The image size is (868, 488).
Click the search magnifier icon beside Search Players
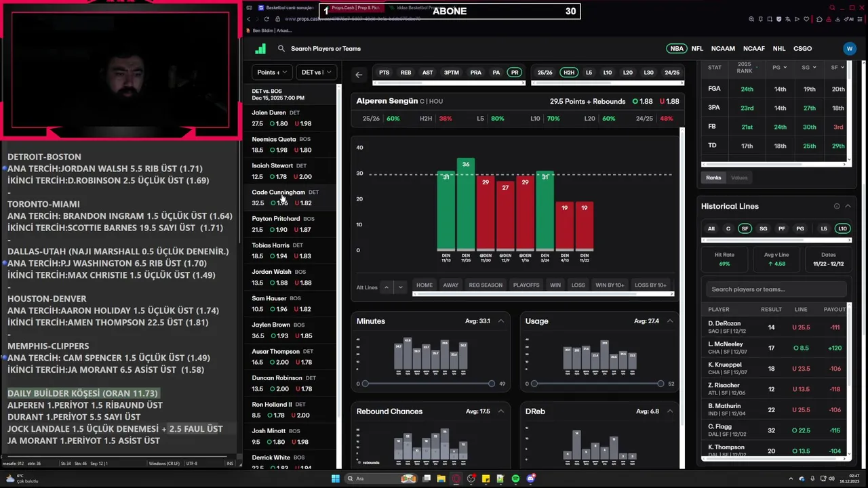[281, 49]
